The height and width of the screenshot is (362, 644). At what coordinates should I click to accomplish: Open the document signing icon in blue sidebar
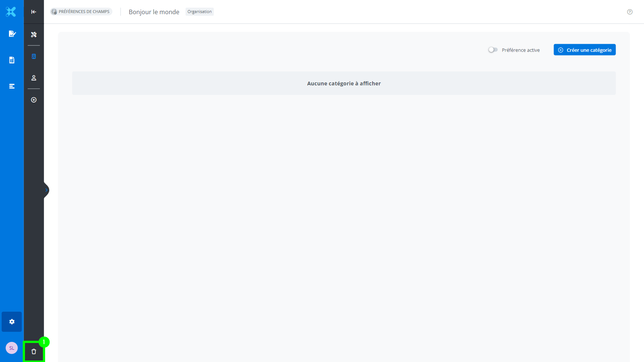[12, 34]
